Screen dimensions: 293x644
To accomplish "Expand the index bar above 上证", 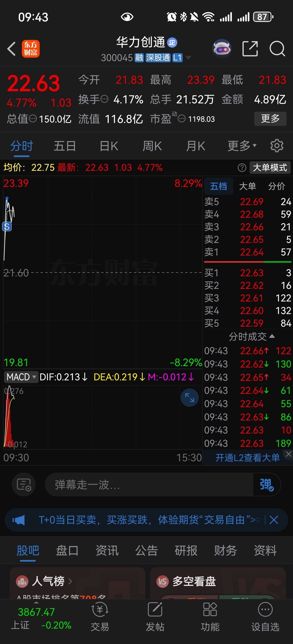I will click(36, 602).
